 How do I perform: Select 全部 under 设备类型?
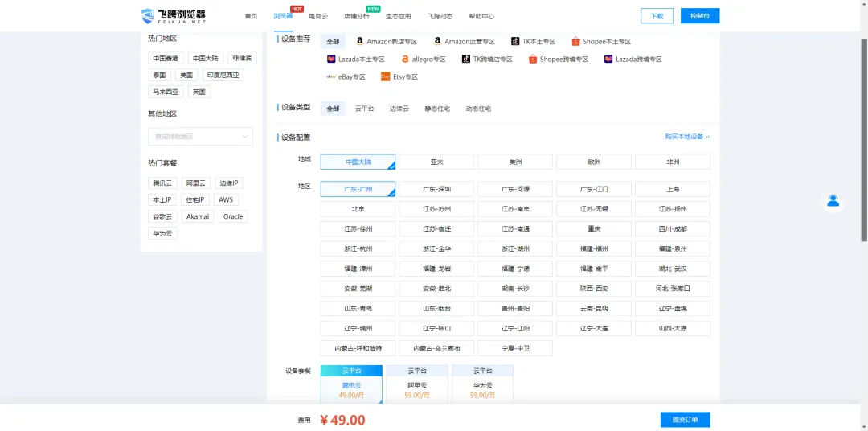pyautogui.click(x=333, y=109)
